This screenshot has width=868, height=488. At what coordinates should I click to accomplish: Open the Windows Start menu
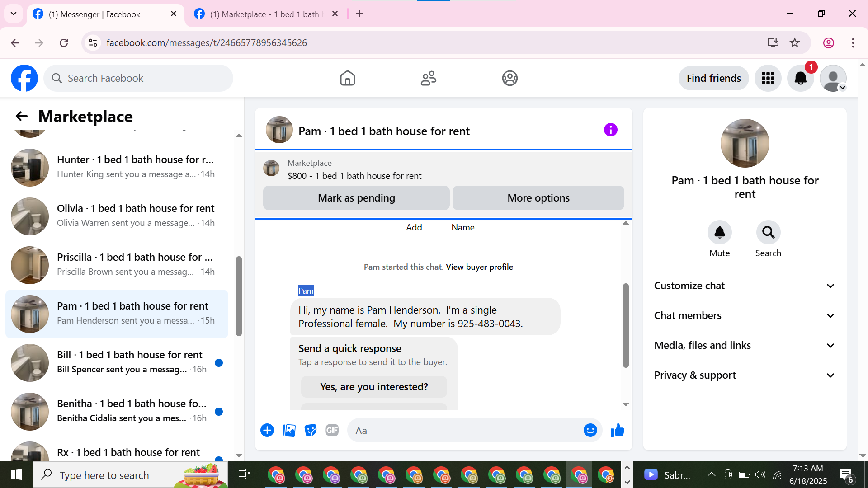coord(16,474)
